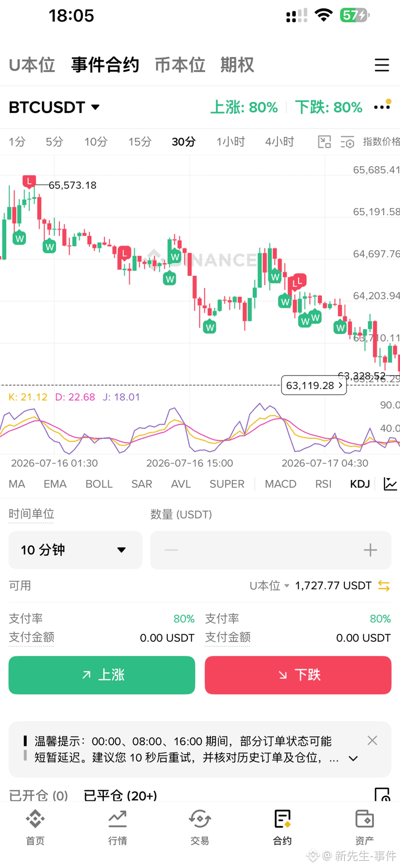
Task: Tap the chart layout split icon
Action: pyautogui.click(x=324, y=142)
